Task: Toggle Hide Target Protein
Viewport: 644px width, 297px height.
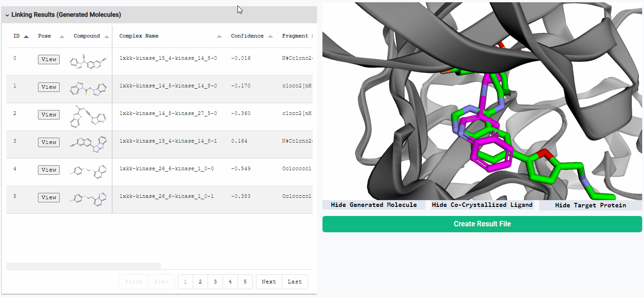Action: pyautogui.click(x=590, y=206)
